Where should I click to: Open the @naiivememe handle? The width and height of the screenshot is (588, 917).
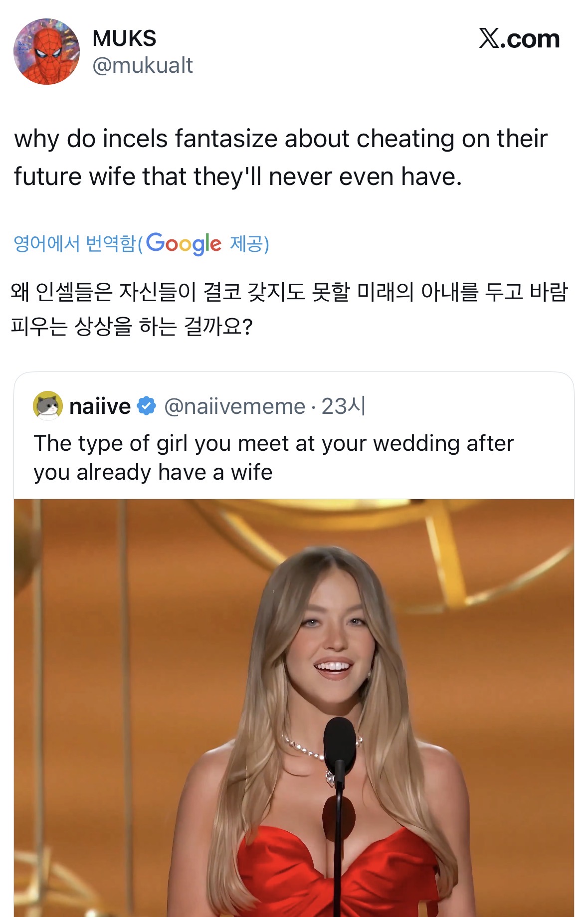click(x=234, y=406)
